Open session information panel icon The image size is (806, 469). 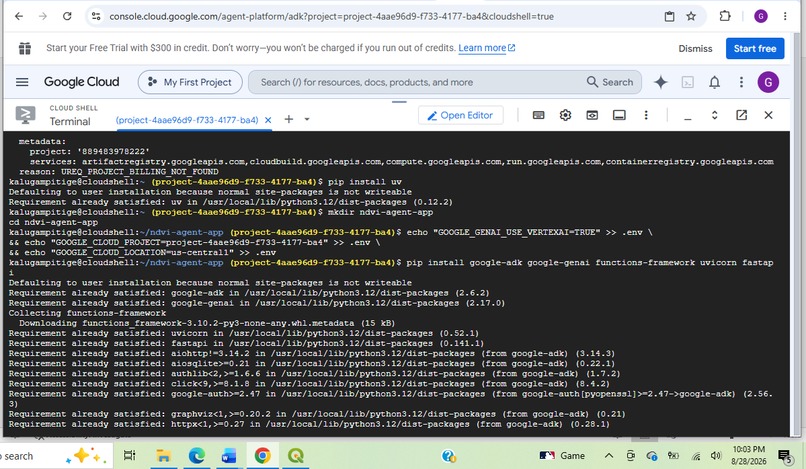click(x=619, y=115)
